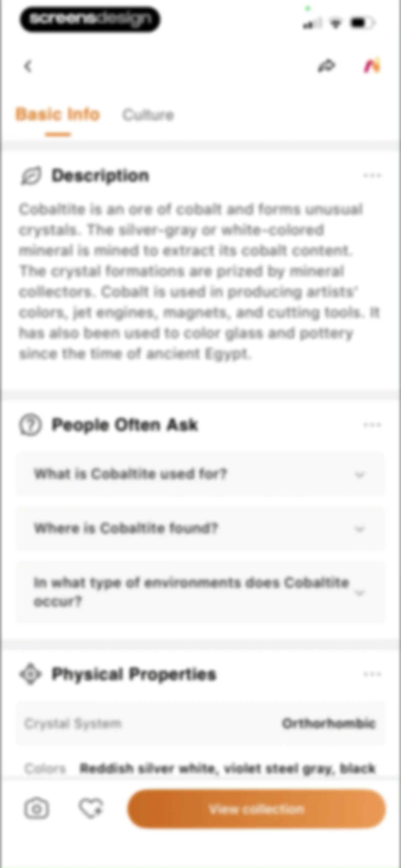Tap the leaf icon beside Description
Image resolution: width=401 pixels, height=868 pixels.
(x=31, y=176)
